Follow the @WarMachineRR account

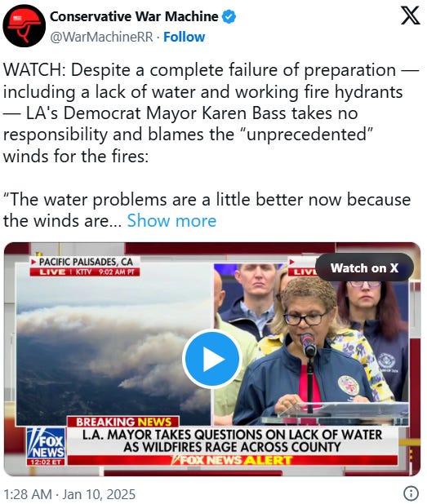184,37
